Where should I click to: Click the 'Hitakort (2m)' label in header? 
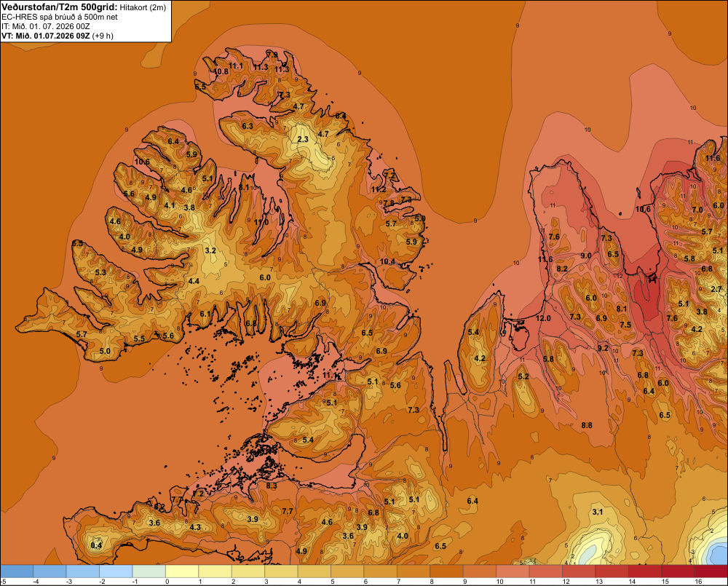[x=143, y=7]
